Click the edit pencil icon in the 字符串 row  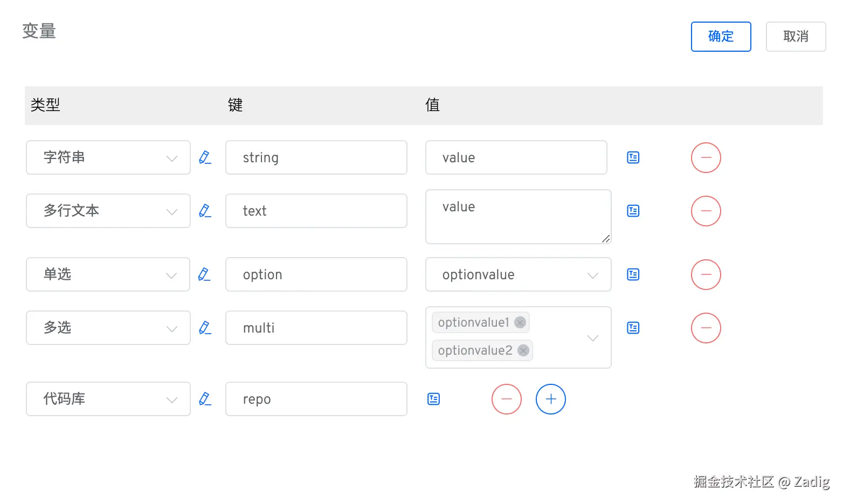[x=205, y=157]
